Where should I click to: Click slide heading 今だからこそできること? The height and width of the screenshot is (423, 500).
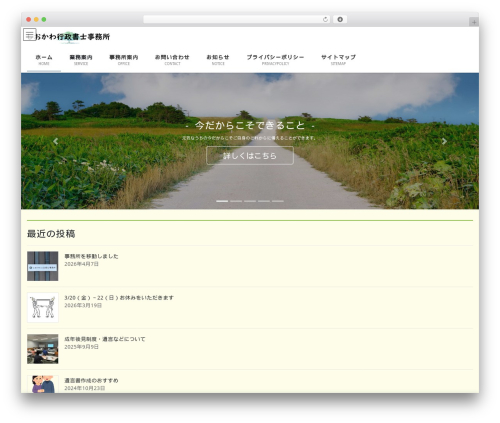(x=250, y=126)
